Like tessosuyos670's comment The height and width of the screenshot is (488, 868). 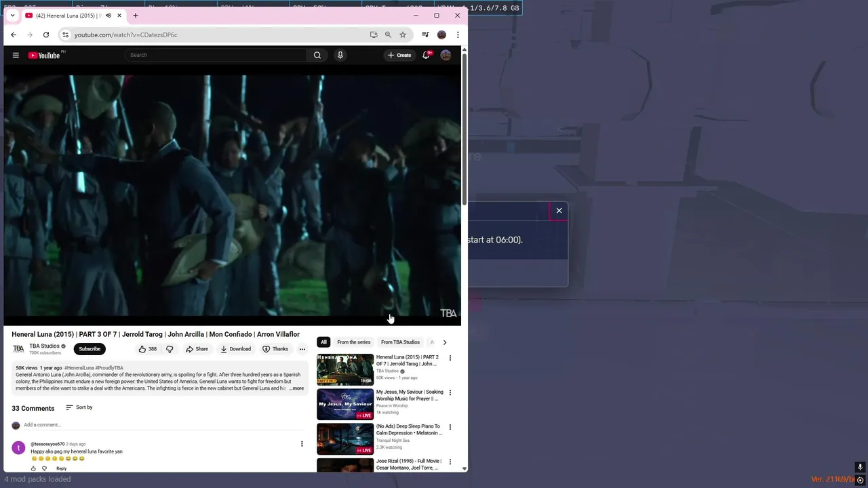pyautogui.click(x=33, y=468)
